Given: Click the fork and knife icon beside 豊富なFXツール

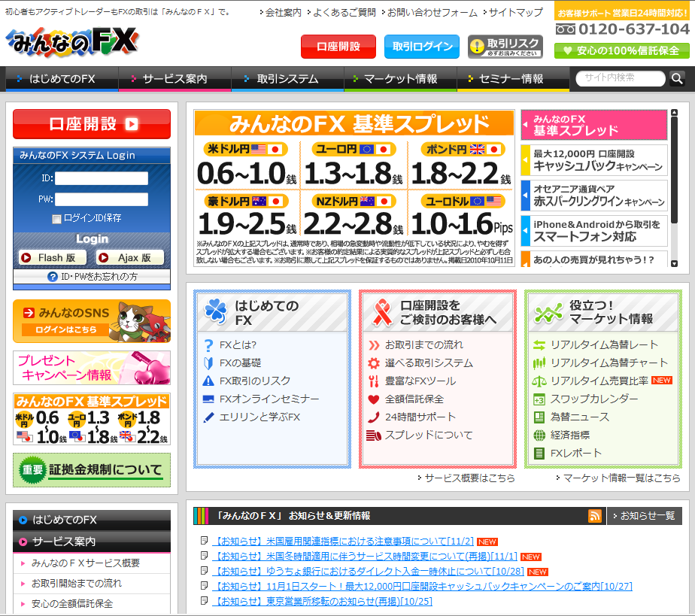Looking at the screenshot, I should click(374, 381).
